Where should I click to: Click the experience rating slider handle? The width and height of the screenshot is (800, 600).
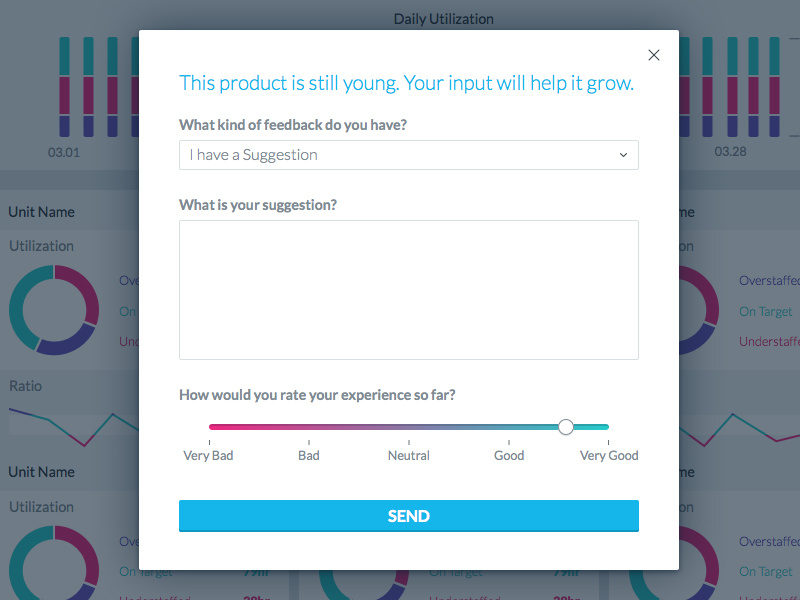click(566, 427)
